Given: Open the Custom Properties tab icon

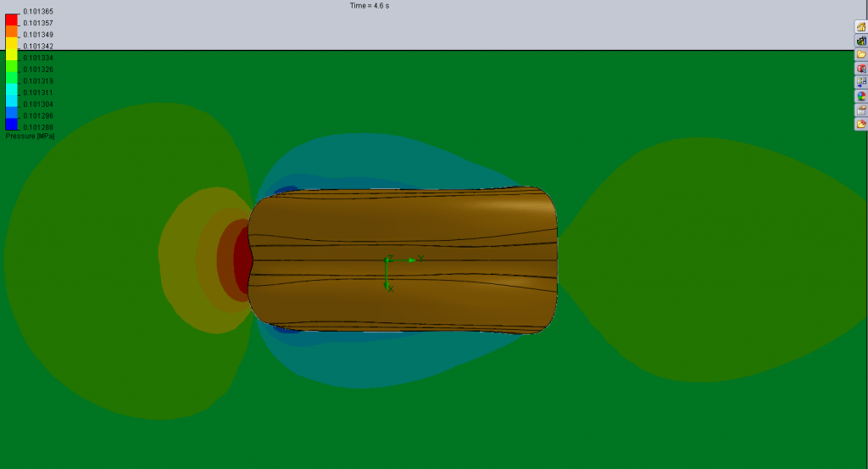Looking at the screenshot, I should (861, 110).
